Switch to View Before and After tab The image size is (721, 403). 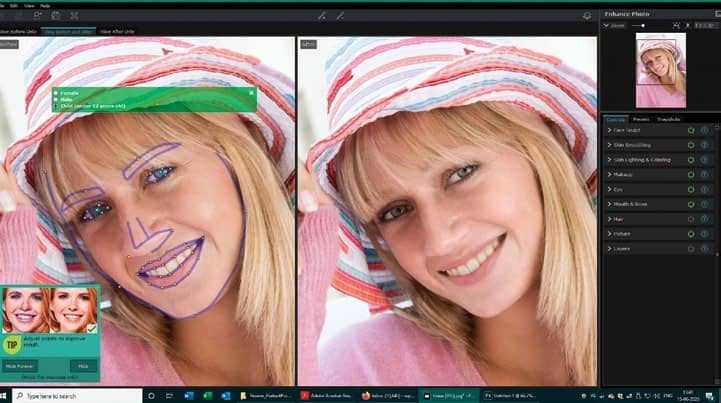pyautogui.click(x=68, y=31)
